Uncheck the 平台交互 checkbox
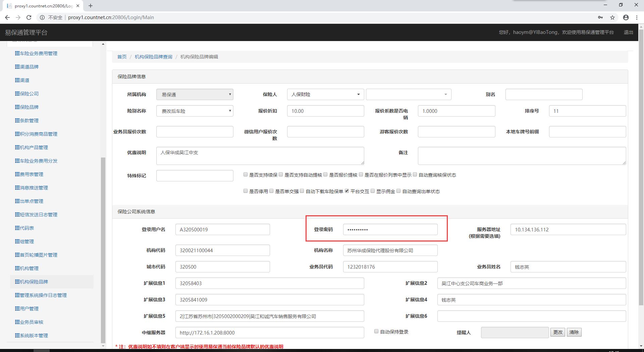Image resolution: width=644 pixels, height=352 pixels. click(x=347, y=191)
